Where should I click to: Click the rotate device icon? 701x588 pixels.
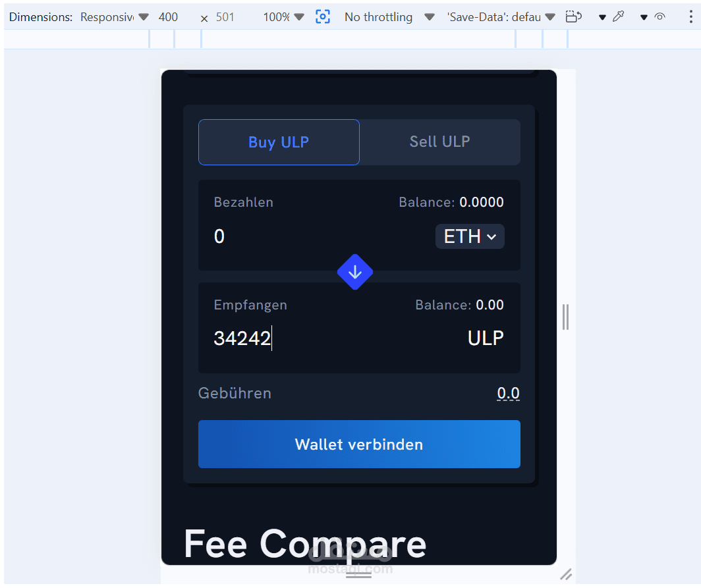[574, 17]
